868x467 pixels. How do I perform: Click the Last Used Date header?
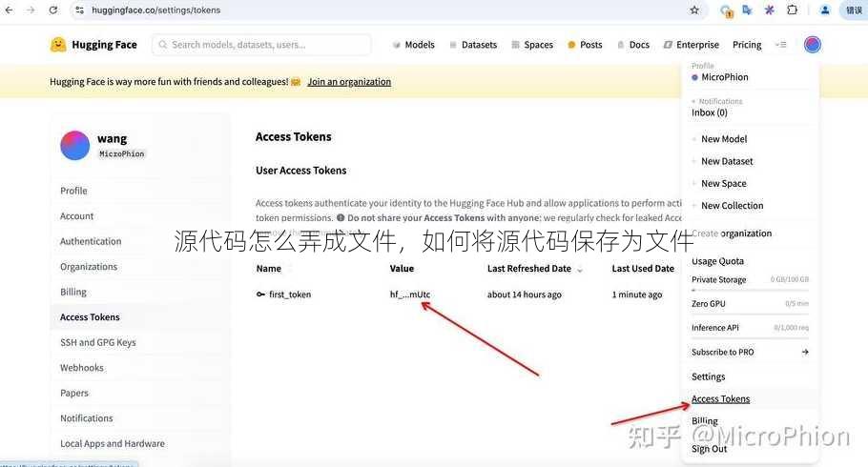tap(643, 269)
